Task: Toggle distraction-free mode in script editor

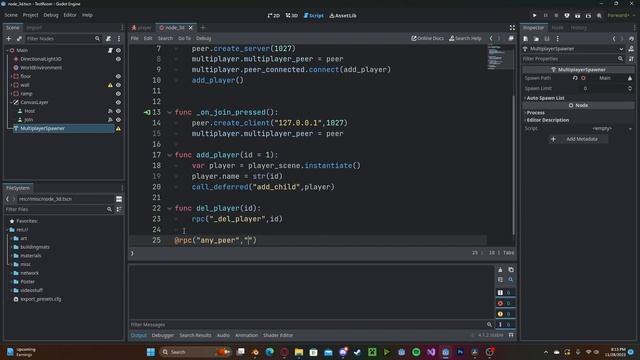Action: pyautogui.click(x=512, y=27)
